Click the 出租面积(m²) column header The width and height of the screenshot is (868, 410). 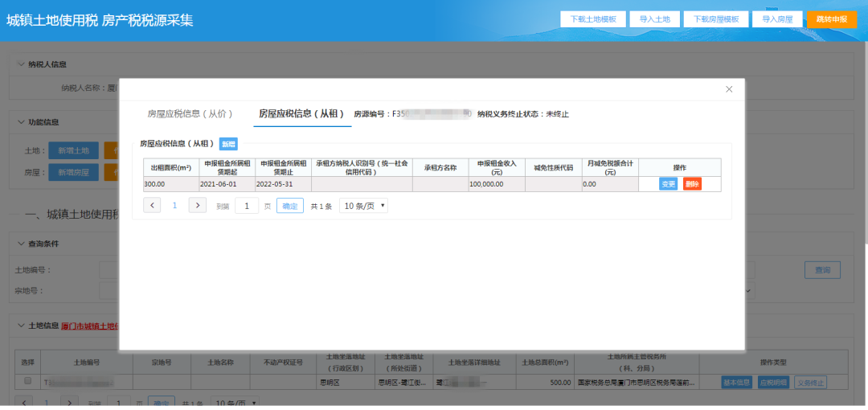pyautogui.click(x=171, y=168)
